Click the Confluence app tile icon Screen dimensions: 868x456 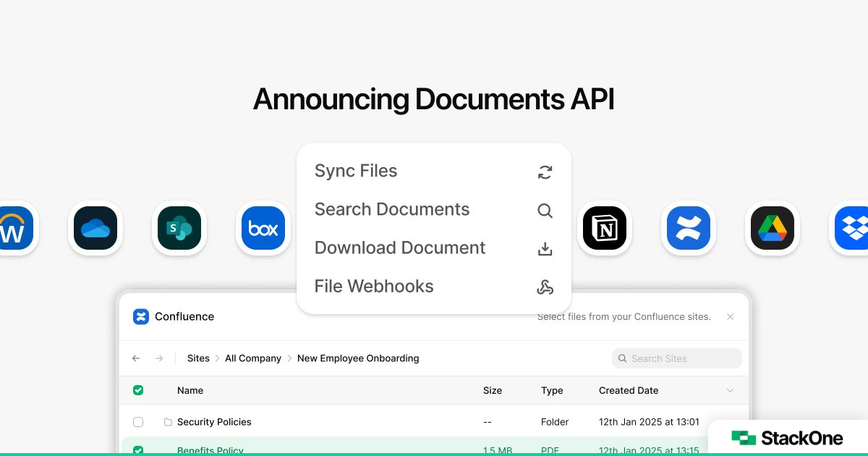(x=689, y=228)
